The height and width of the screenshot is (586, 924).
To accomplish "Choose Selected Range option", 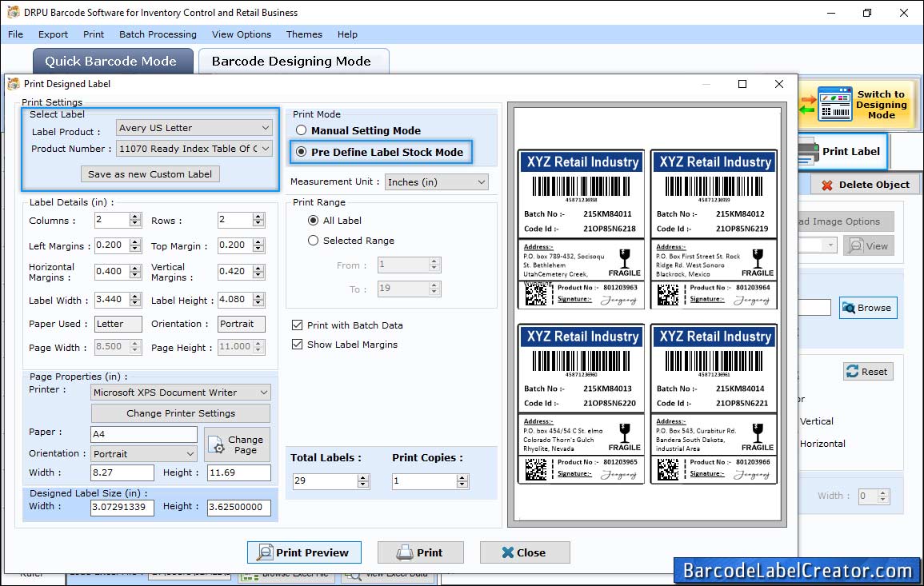I will pyautogui.click(x=313, y=241).
